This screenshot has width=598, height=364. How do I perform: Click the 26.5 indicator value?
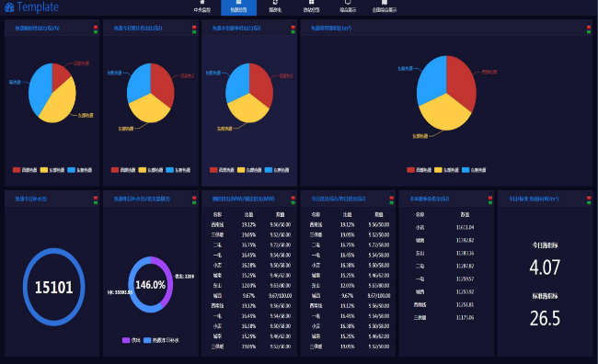click(x=545, y=318)
